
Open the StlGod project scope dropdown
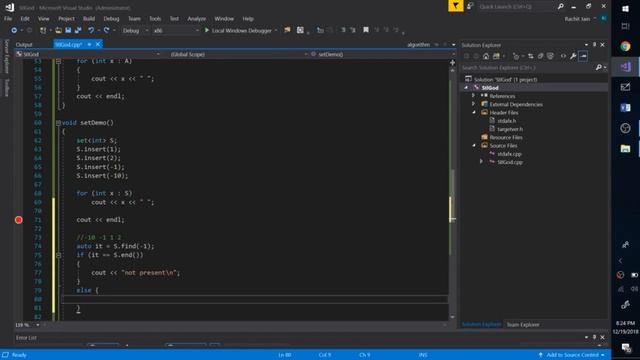click(88, 54)
